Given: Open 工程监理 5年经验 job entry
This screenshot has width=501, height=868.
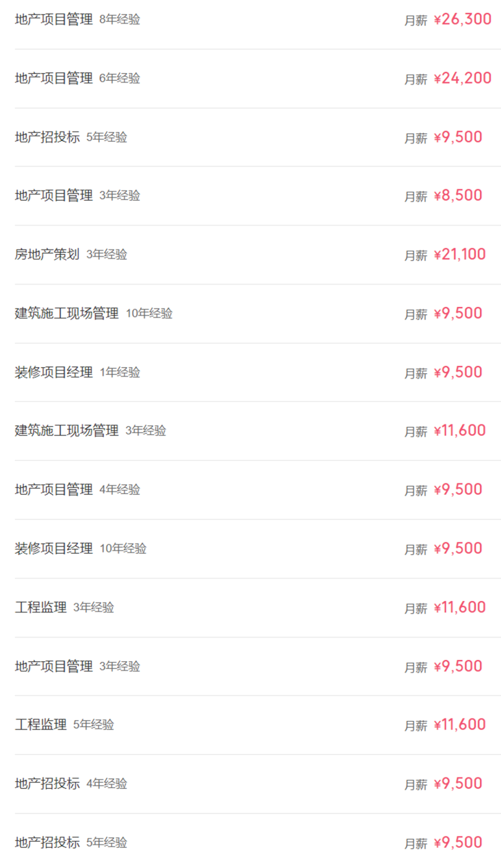Looking at the screenshot, I should click(x=257, y=725).
